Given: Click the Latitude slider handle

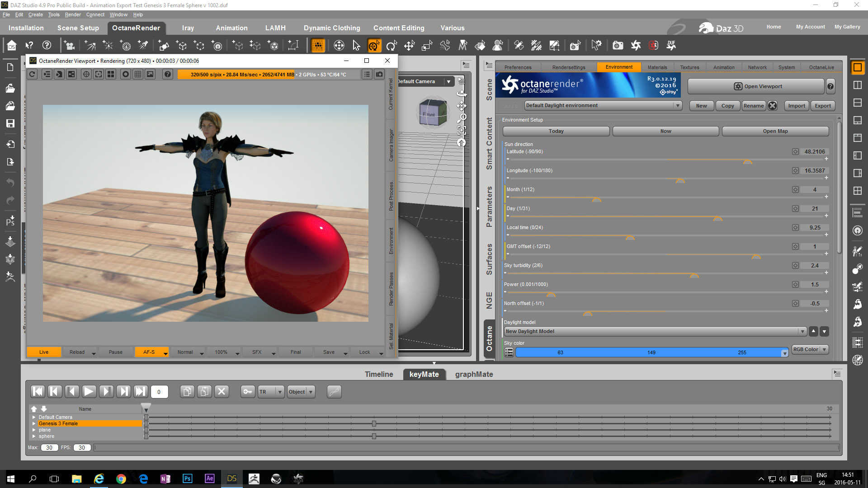Looking at the screenshot, I should tap(747, 162).
